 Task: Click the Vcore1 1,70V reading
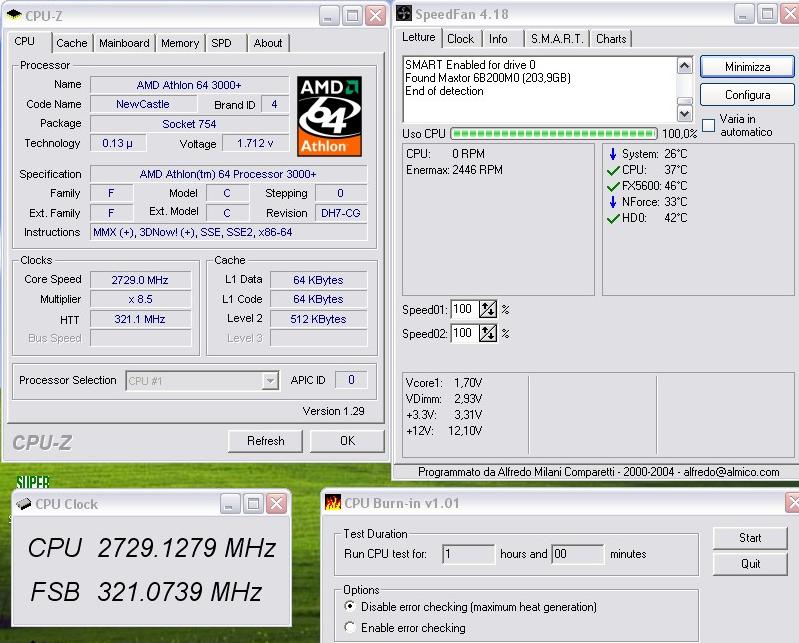point(444,383)
